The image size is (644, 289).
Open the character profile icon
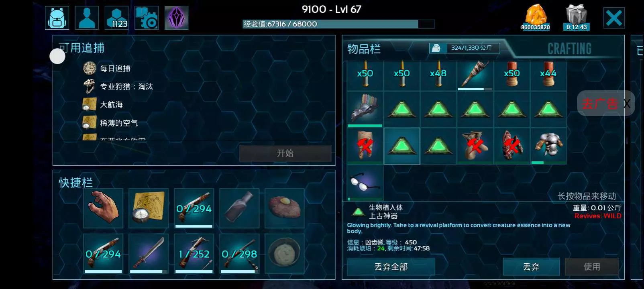point(87,18)
